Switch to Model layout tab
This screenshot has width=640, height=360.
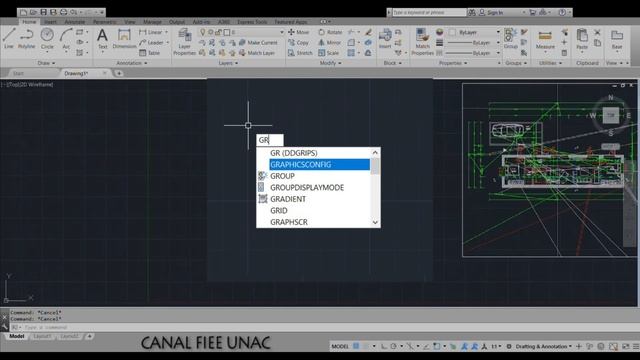[17, 336]
